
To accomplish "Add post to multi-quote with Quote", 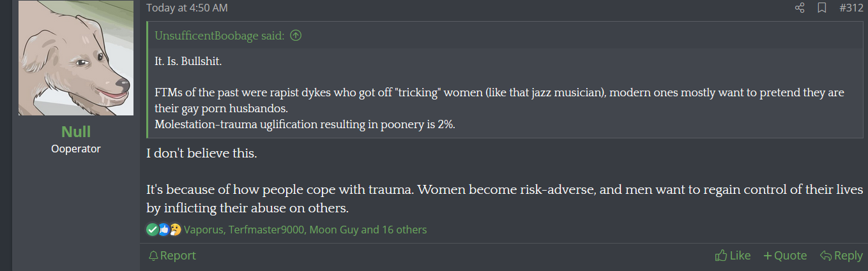I will coord(785,256).
